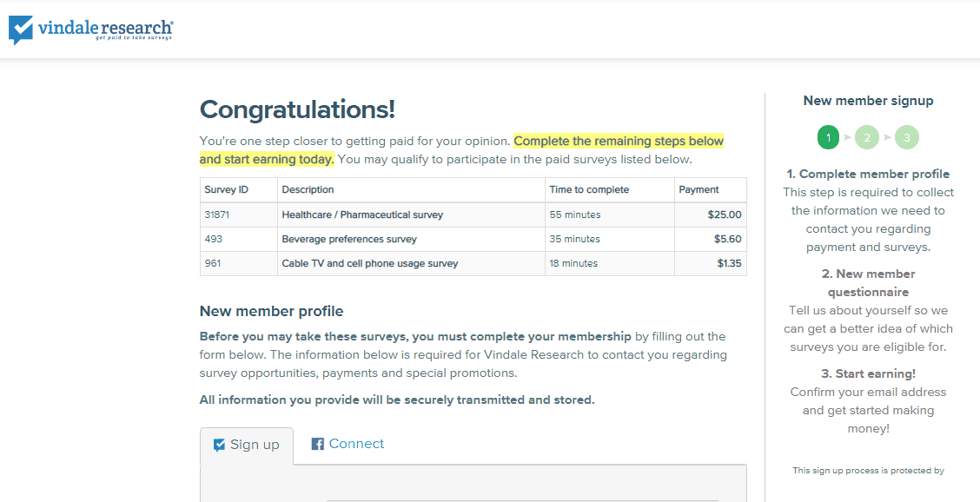Viewport: 980px width, 502px height.
Task: Click the step 2 circle indicator
Action: pyautogui.click(x=867, y=137)
